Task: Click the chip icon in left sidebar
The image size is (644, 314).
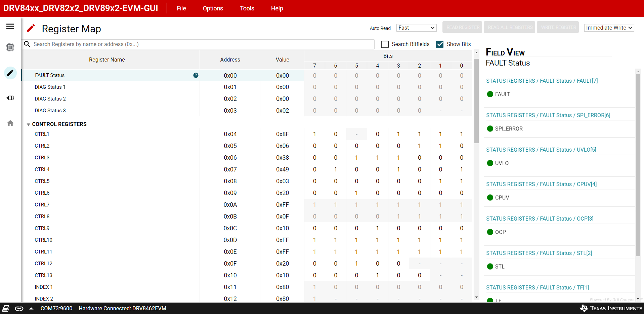Action: click(10, 47)
